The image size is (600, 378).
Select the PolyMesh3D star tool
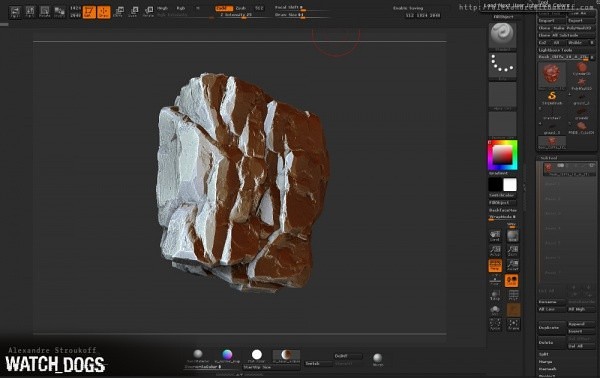(x=582, y=83)
